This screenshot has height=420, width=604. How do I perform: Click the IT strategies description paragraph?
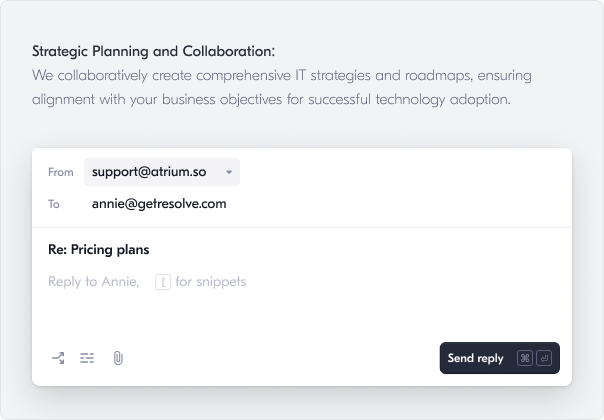[x=282, y=87]
